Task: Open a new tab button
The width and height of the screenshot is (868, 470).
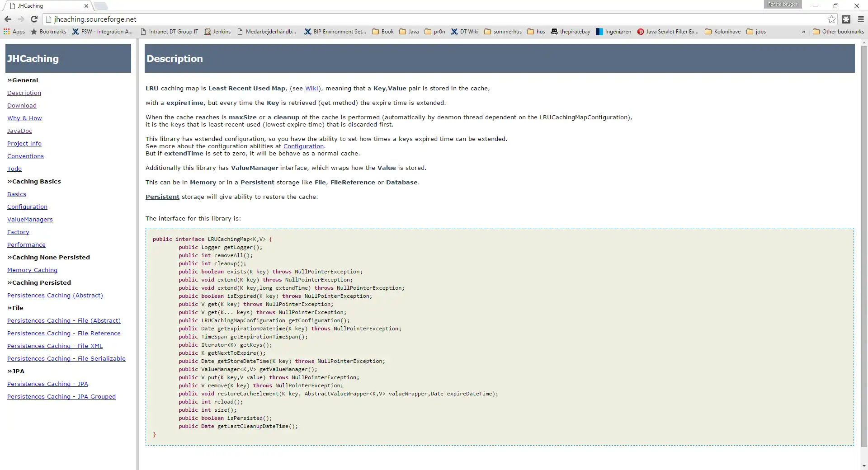Action: (101, 6)
